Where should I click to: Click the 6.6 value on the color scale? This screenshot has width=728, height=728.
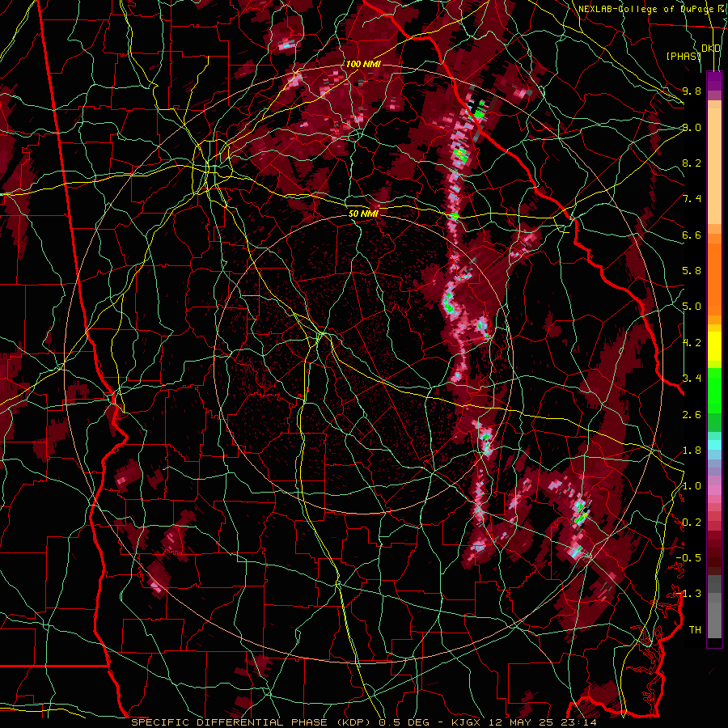click(x=692, y=235)
